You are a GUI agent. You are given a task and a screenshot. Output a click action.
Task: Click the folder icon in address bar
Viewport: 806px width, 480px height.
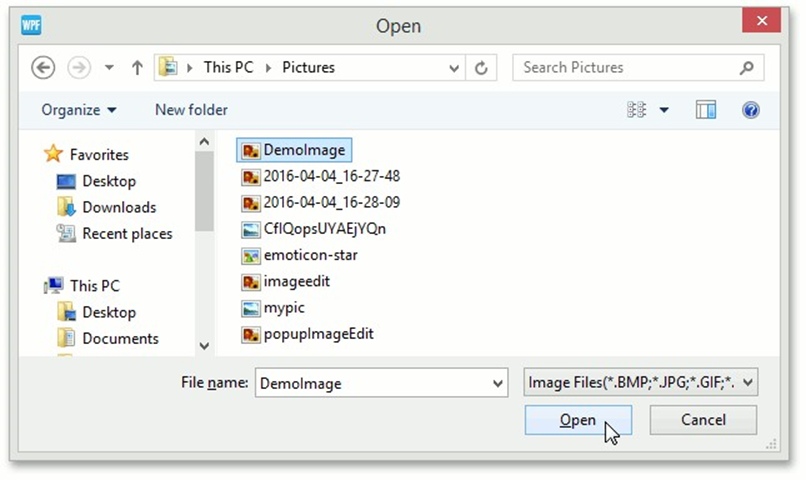pos(168,67)
